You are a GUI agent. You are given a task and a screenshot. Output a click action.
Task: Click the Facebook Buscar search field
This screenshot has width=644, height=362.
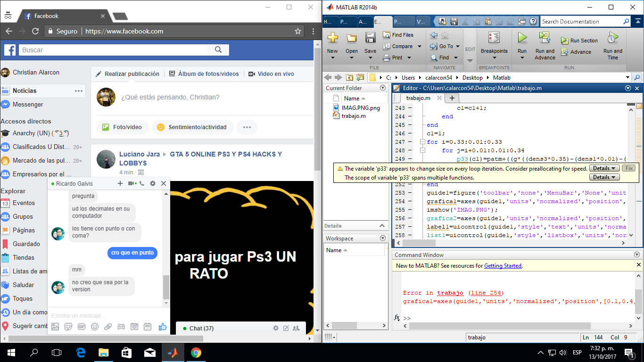113,49
